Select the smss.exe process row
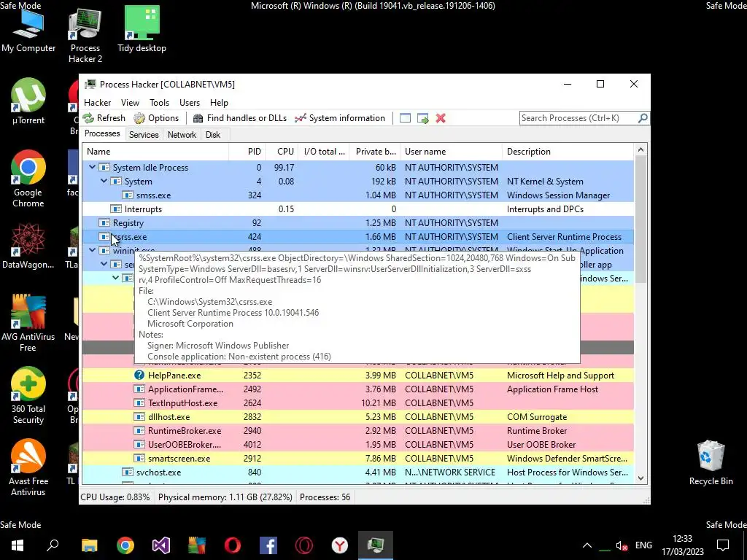 [357, 195]
